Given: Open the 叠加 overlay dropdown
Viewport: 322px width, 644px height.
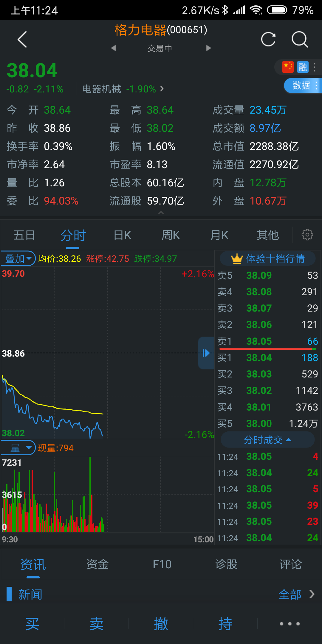Looking at the screenshot, I should coord(18,258).
